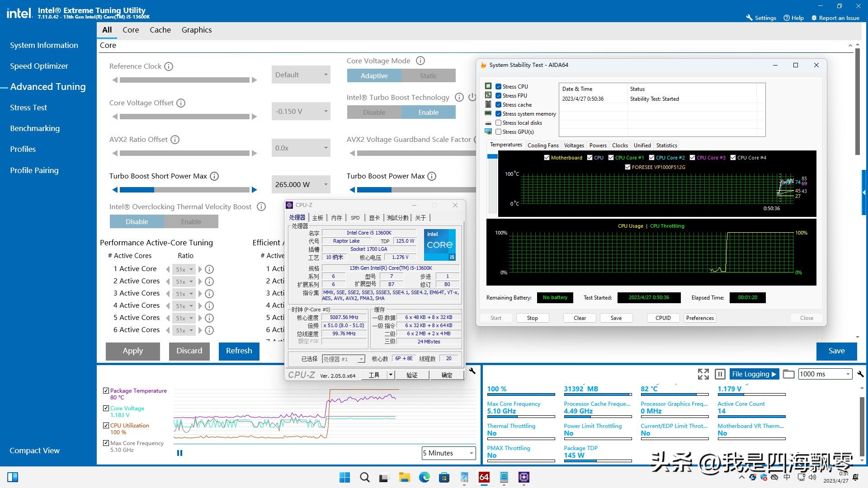This screenshot has height=488, width=868.
Task: Switch to the Cache tab
Action: coord(160,30)
